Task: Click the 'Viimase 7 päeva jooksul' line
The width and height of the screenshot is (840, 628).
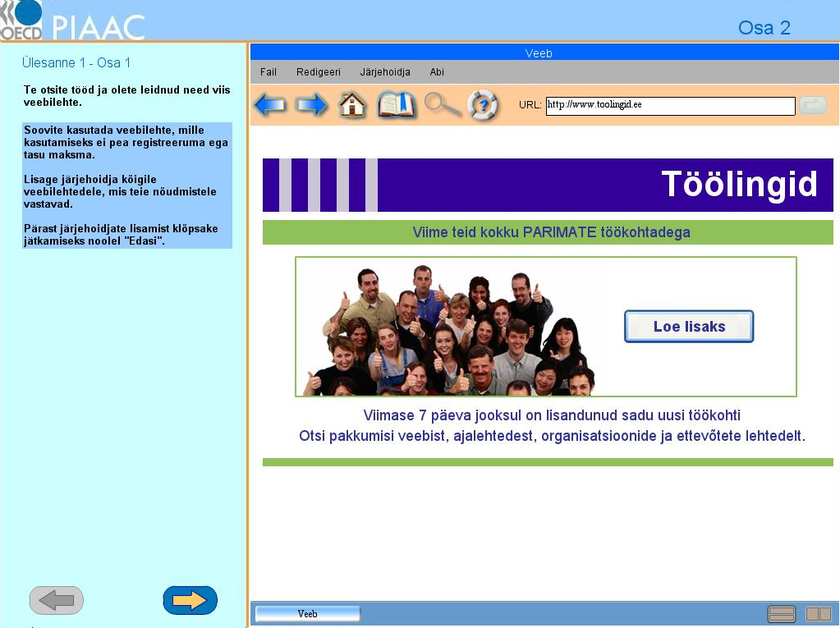Action: pos(552,415)
